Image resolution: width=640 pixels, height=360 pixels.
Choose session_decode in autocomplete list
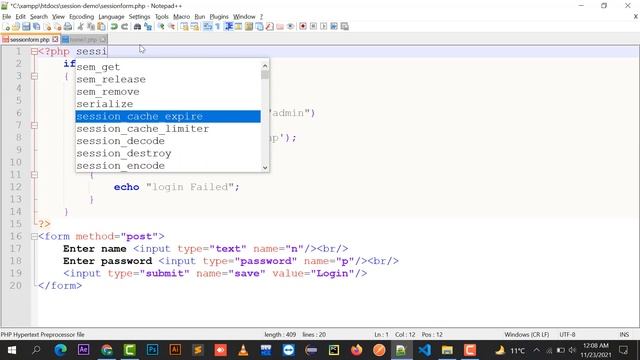pyautogui.click(x=168, y=141)
